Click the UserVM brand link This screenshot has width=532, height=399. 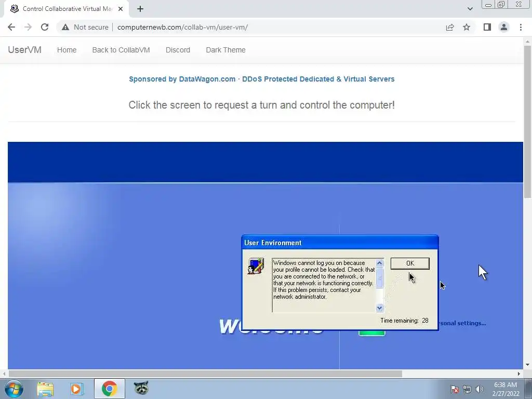pyautogui.click(x=25, y=50)
